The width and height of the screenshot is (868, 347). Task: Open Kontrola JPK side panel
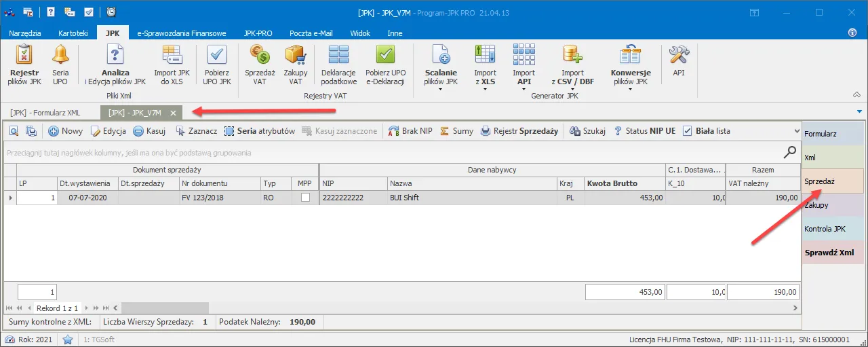pos(833,229)
